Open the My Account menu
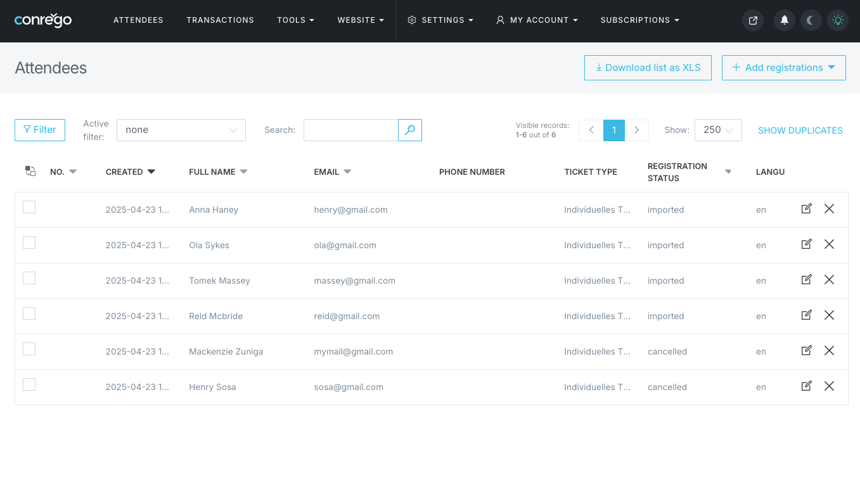Viewport: 860px width, 504px height. pyautogui.click(x=537, y=20)
